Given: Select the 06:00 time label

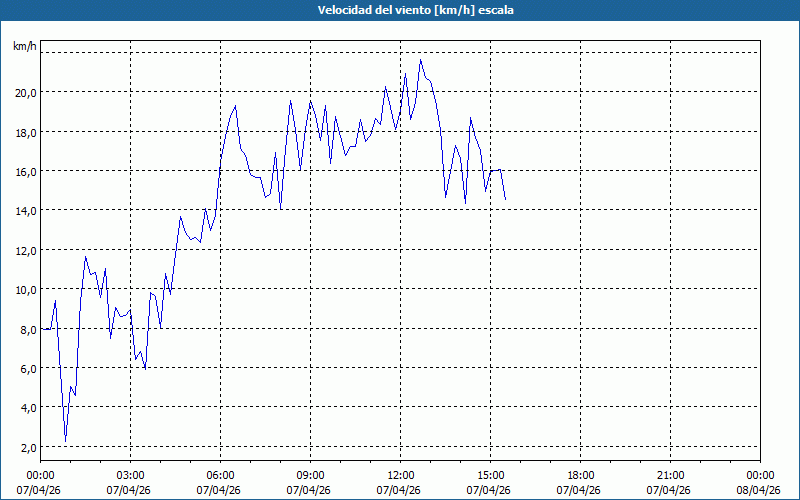Looking at the screenshot, I should (220, 475).
